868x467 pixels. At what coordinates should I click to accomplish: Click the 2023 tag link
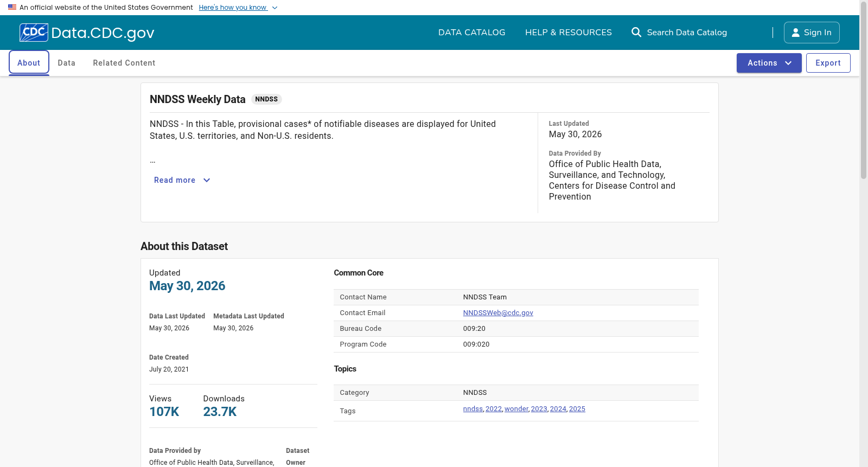539,409
